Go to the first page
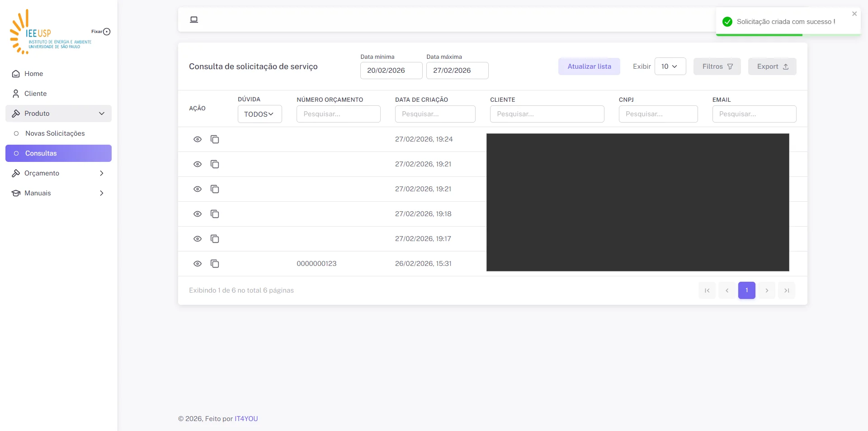Image resolution: width=868 pixels, height=431 pixels. pos(707,290)
